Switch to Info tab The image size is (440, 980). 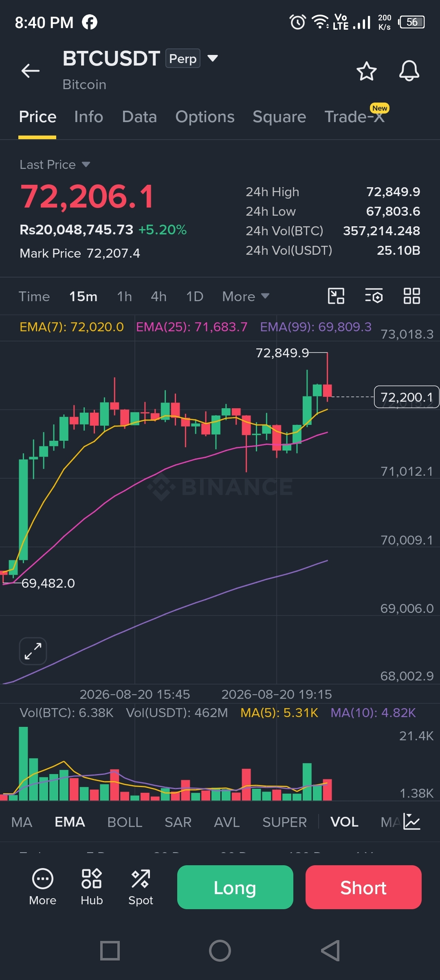pyautogui.click(x=88, y=117)
